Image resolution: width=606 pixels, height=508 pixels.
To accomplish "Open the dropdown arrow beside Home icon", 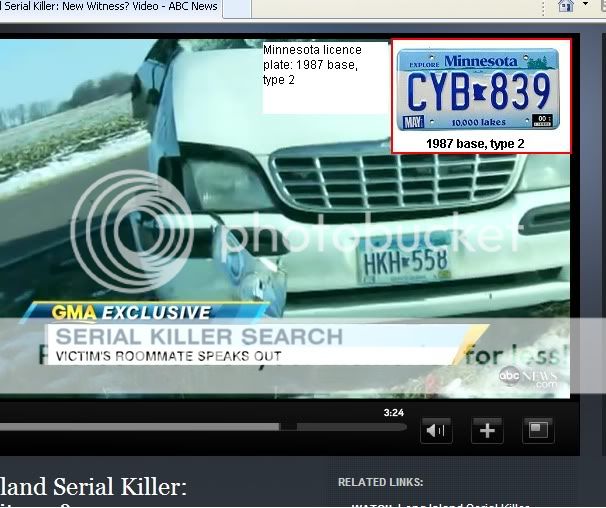I will [583, 7].
